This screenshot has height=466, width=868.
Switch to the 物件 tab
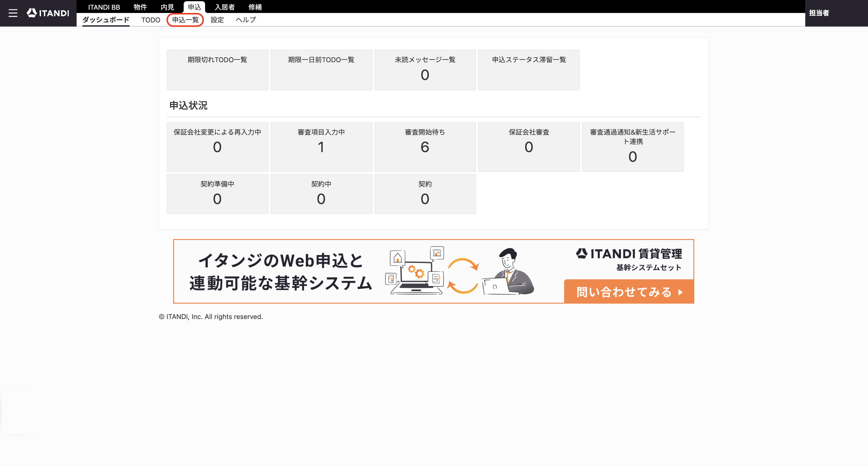coord(140,7)
